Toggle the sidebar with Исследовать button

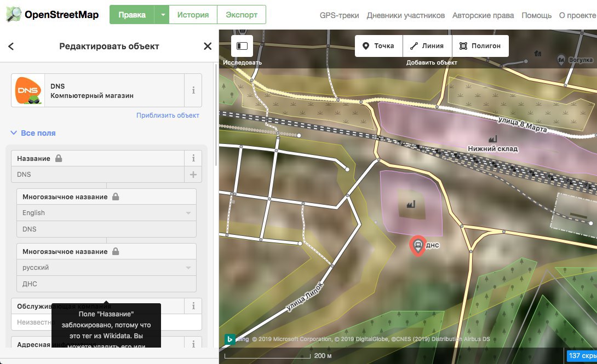pos(242,46)
